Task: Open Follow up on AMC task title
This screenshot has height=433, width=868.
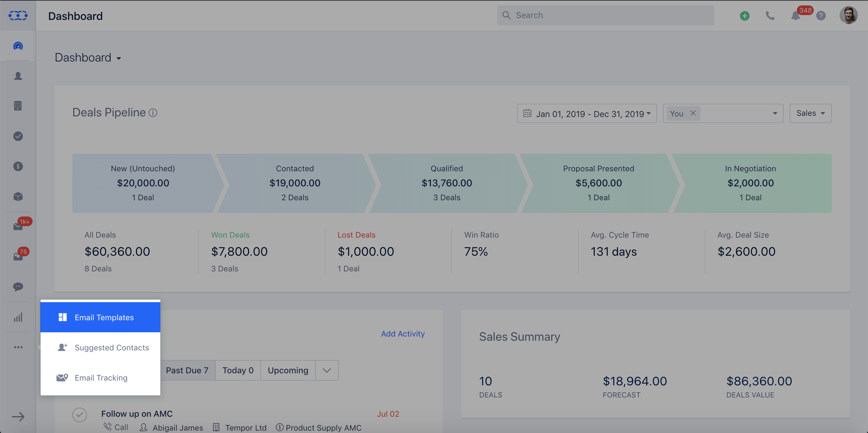Action: click(x=137, y=414)
